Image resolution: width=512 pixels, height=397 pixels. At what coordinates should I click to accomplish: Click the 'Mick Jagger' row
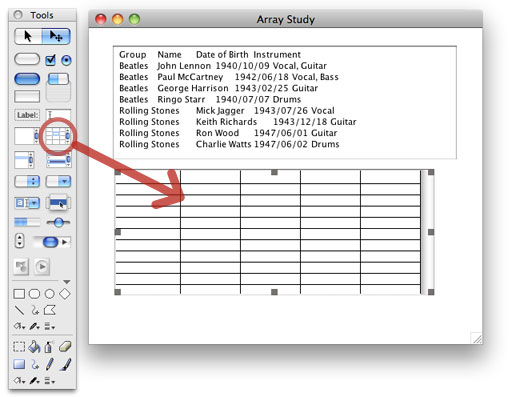[227, 111]
